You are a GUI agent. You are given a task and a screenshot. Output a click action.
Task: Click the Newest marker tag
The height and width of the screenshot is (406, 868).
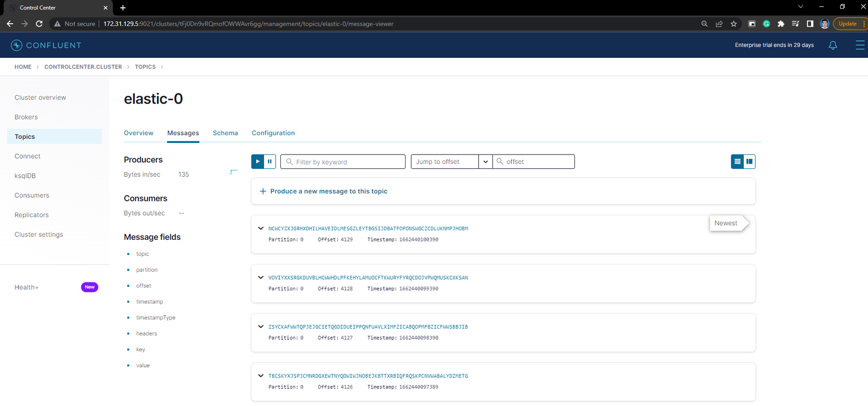click(730, 223)
